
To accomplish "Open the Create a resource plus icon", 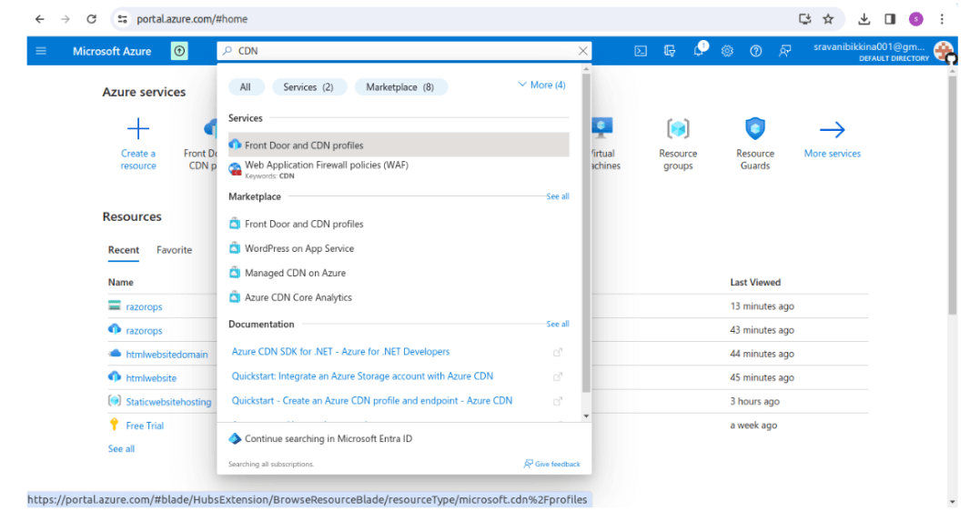I will (x=137, y=128).
